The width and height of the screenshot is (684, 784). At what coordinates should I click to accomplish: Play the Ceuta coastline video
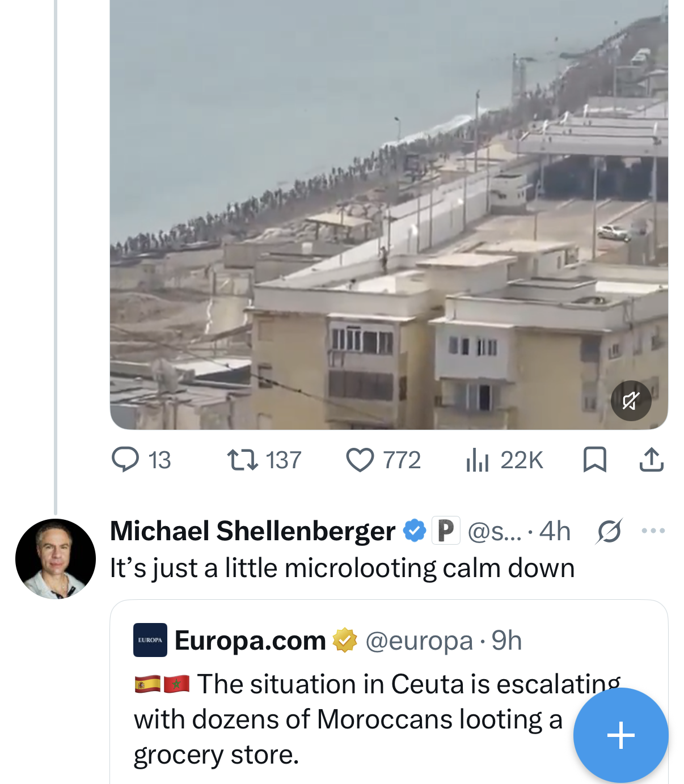pos(389,214)
